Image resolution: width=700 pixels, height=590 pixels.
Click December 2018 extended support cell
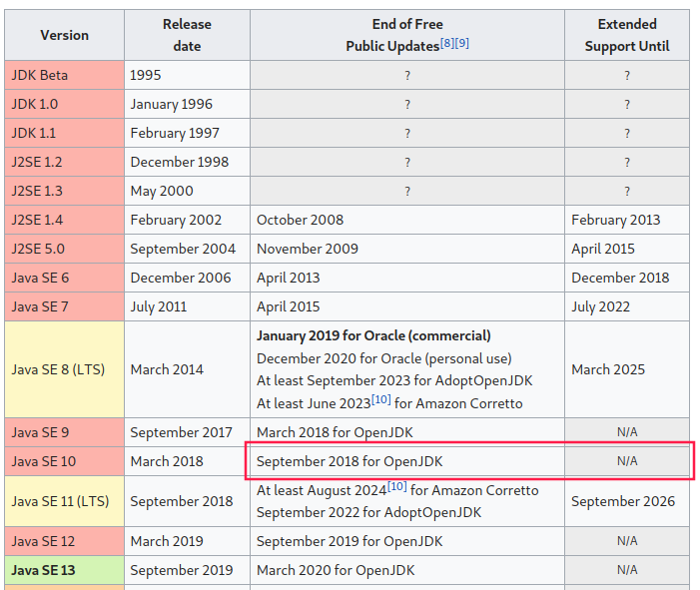point(627,278)
